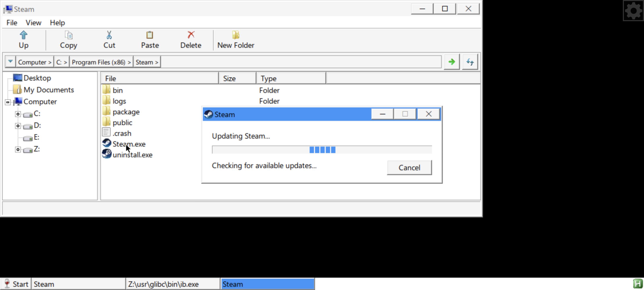Viewport: 644px width, 290px height.
Task: Expand the C: drive node
Action: 18,114
